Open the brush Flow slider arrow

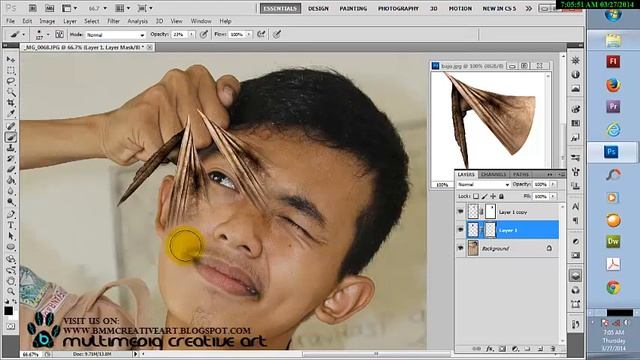tap(249, 35)
